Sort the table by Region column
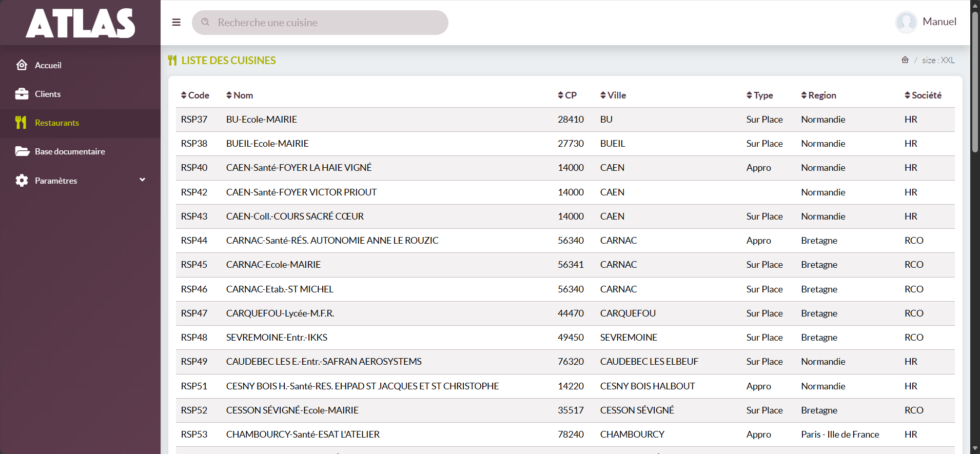 coord(819,95)
